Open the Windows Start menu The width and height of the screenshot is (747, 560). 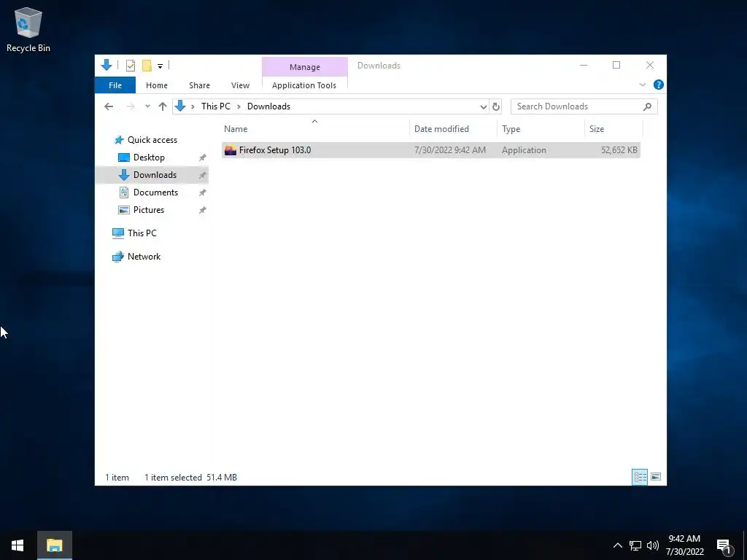pyautogui.click(x=18, y=545)
